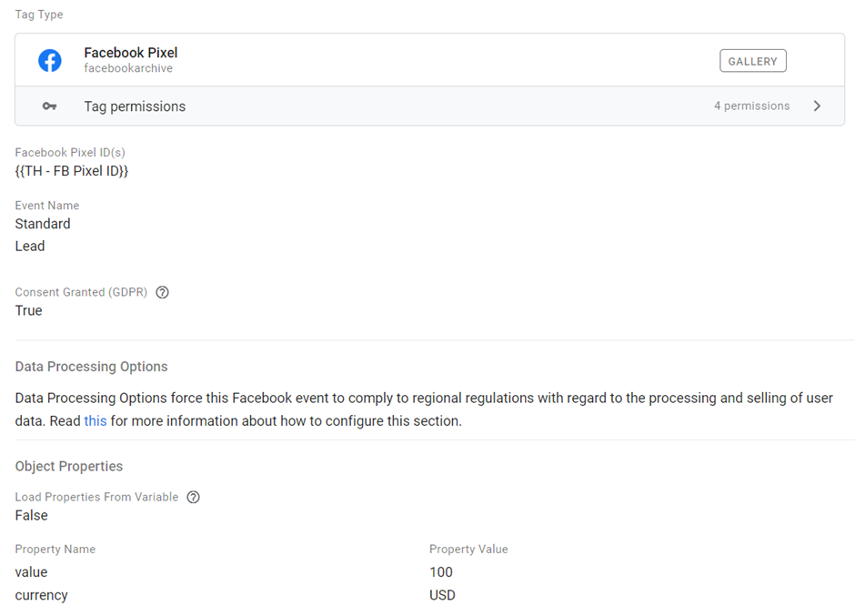Click the Consent Granted 'True' value
This screenshot has height=616, width=855.
[x=29, y=311]
